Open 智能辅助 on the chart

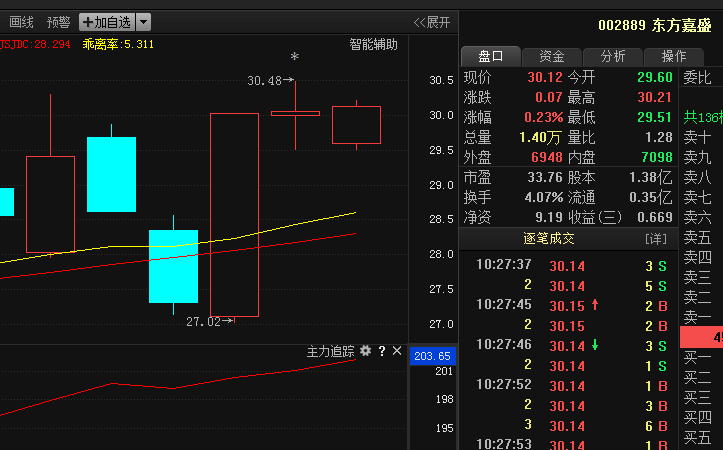[x=373, y=45]
